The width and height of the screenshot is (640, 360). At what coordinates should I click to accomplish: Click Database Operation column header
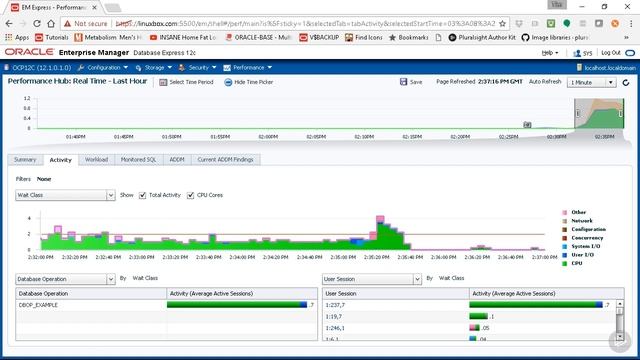tap(91, 293)
